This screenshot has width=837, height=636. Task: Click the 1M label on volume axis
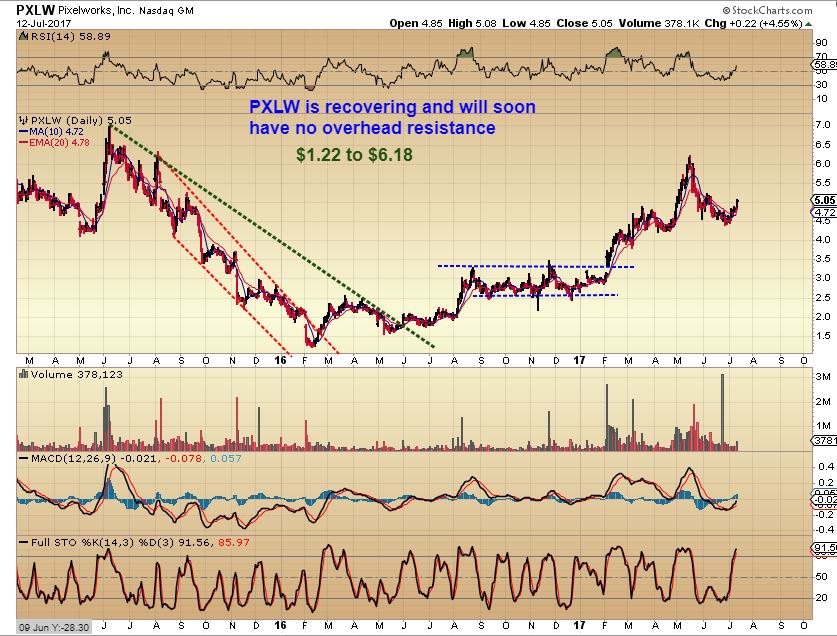click(823, 426)
